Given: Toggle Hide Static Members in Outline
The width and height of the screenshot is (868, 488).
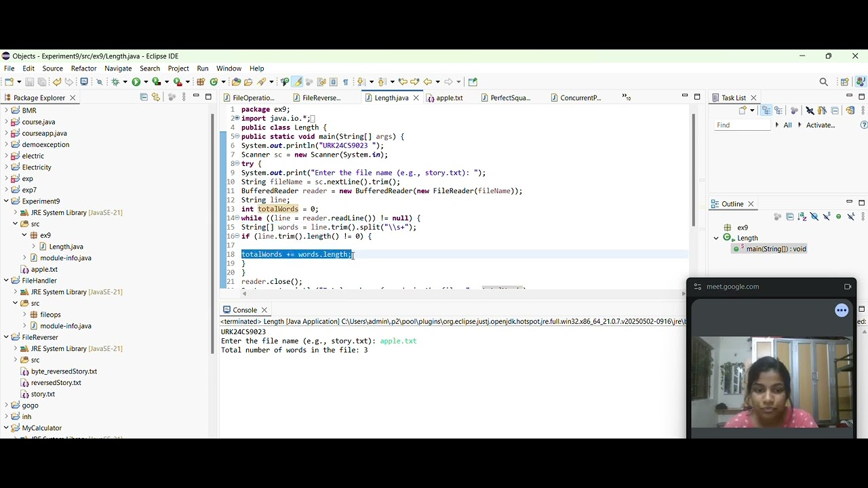Looking at the screenshot, I should point(827,217).
